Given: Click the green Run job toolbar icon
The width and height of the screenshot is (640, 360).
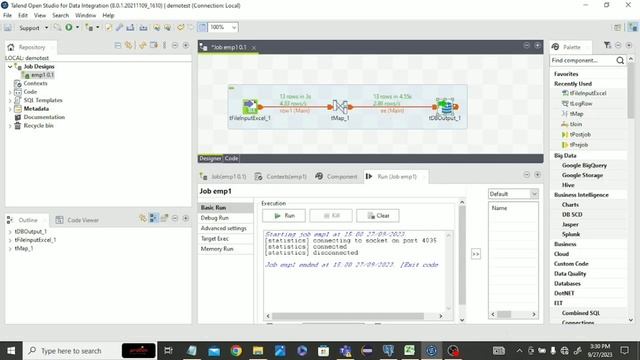Looking at the screenshot, I should point(69,27).
